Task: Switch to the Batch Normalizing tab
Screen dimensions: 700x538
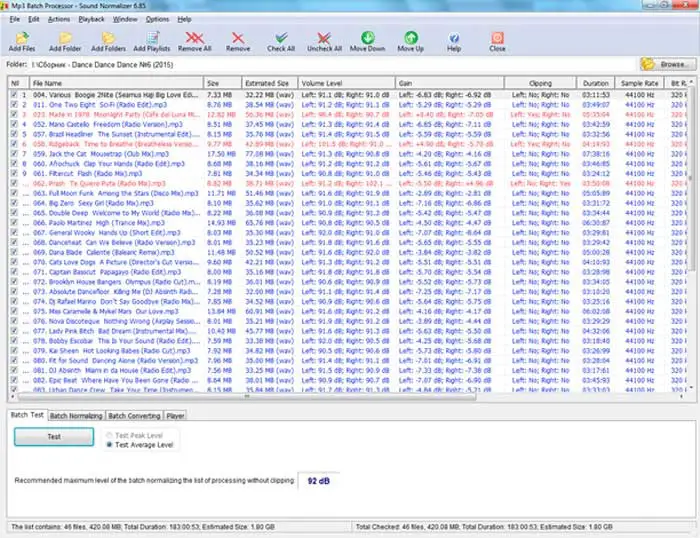Action: click(76, 416)
